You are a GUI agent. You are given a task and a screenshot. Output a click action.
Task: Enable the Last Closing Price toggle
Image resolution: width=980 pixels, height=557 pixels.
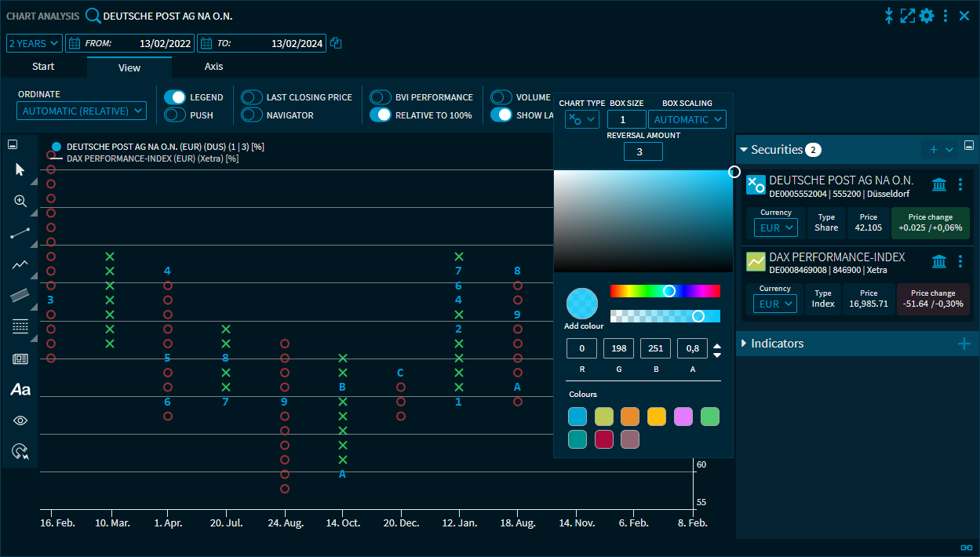coord(252,97)
